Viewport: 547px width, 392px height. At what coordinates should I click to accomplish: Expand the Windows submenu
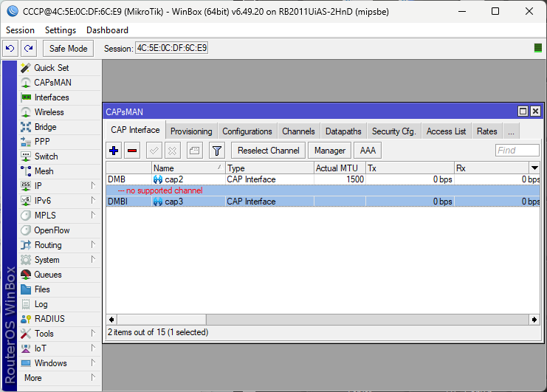coord(93,362)
